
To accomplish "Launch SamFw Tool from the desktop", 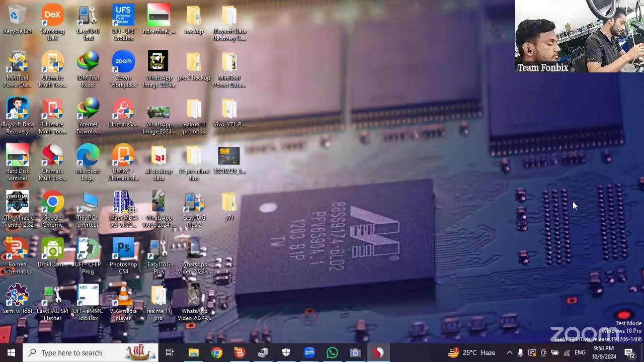I will (17, 300).
